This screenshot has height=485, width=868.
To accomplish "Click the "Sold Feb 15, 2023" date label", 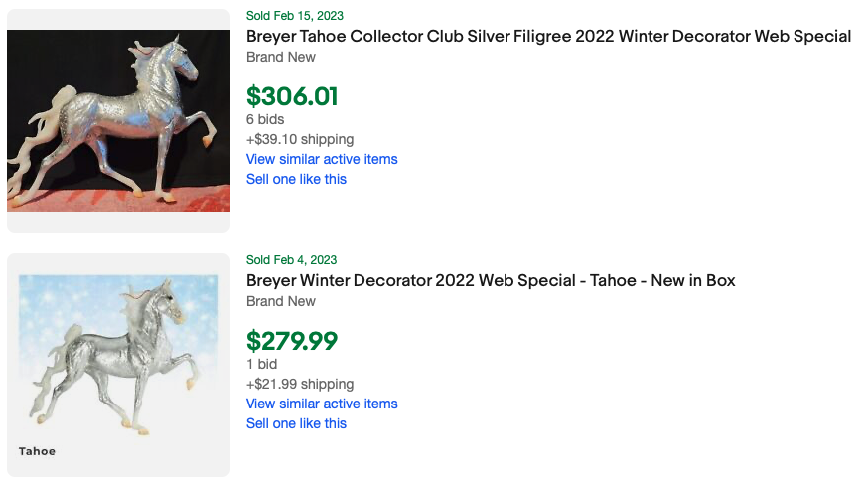I will (x=295, y=16).
